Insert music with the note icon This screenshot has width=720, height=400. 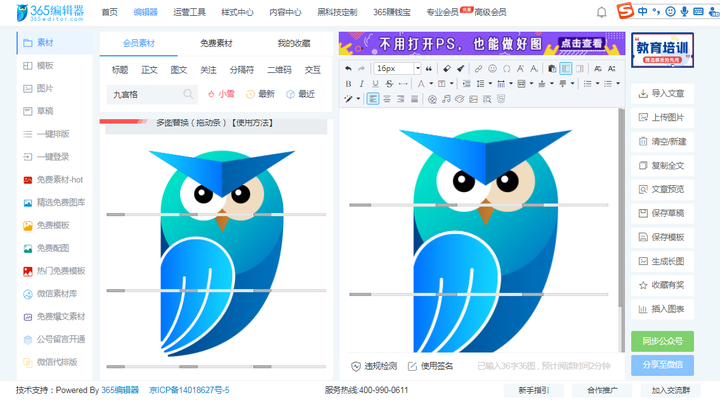[x=446, y=99]
